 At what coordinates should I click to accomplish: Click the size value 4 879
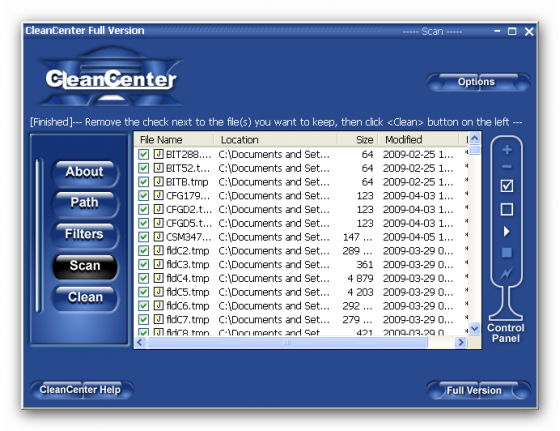point(360,278)
